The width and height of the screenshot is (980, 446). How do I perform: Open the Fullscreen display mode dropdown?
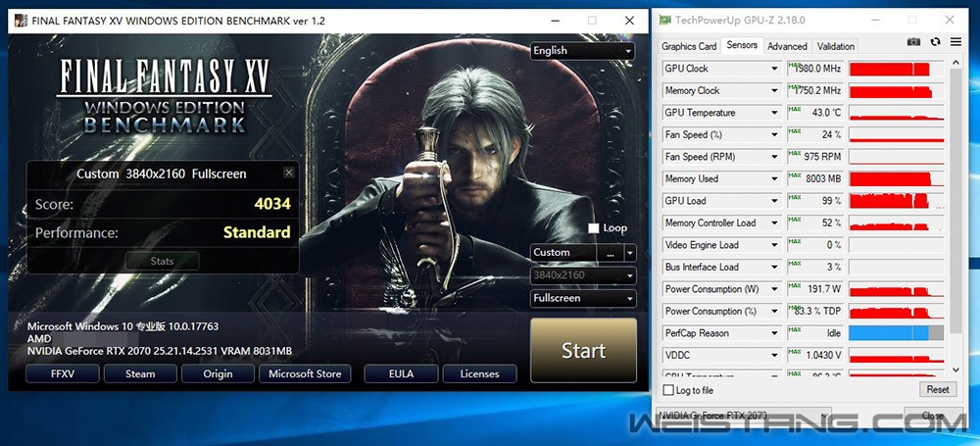[582, 298]
